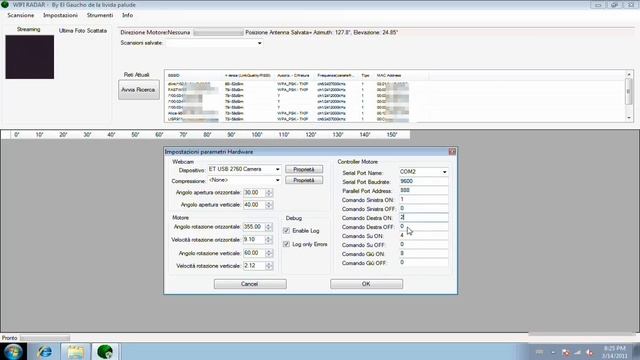Click the network signal tray icon
Image resolution: width=640 pixels, height=360 pixels.
[577, 352]
